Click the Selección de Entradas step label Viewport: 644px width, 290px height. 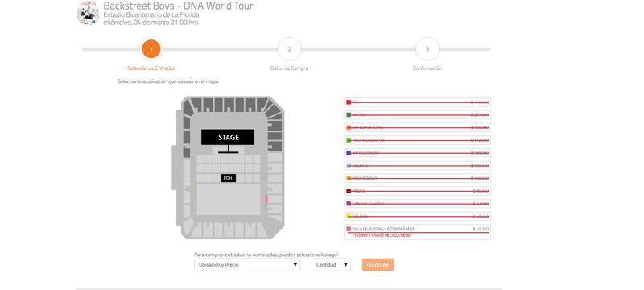click(x=151, y=68)
